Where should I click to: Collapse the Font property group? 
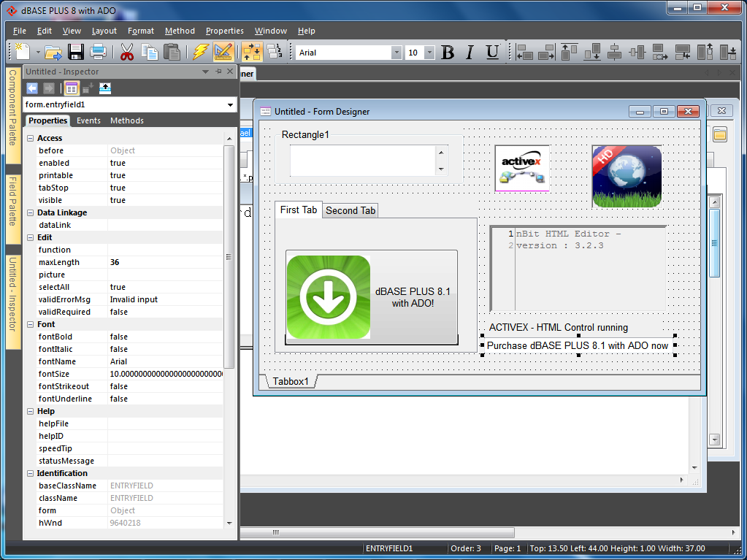pos(31,324)
